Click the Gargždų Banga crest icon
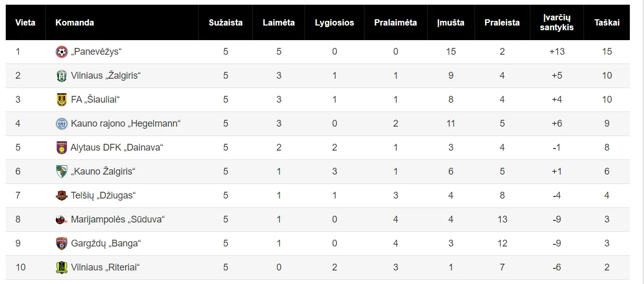Screen dimensions: 644x284 62,243
